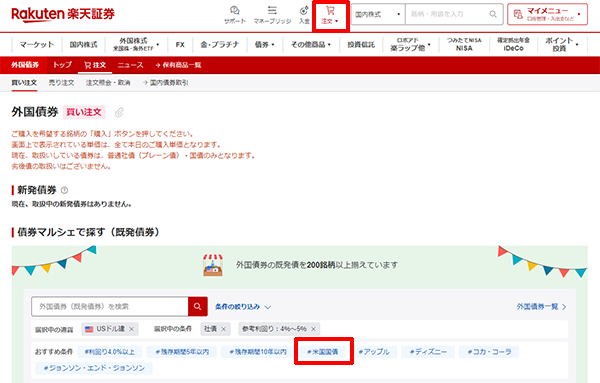600x383 pixels.
Task: Open マイメニュー account menu
Action: pyautogui.click(x=547, y=14)
